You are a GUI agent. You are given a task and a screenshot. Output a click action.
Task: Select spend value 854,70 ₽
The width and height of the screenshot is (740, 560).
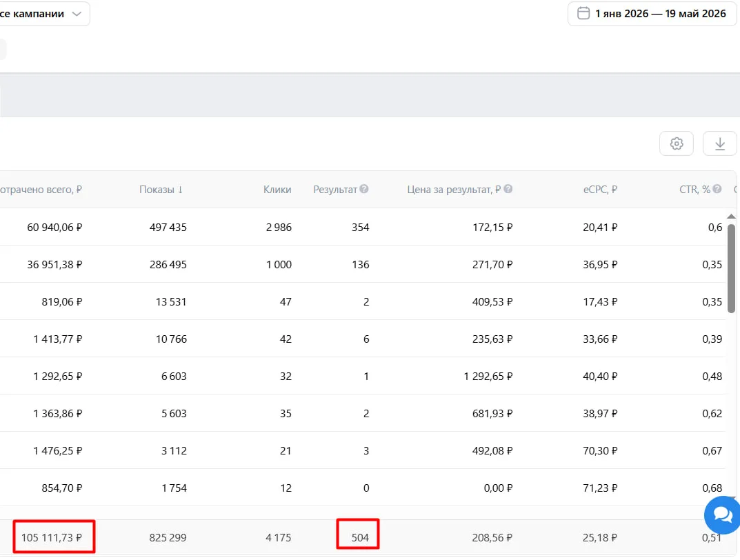[62, 488]
